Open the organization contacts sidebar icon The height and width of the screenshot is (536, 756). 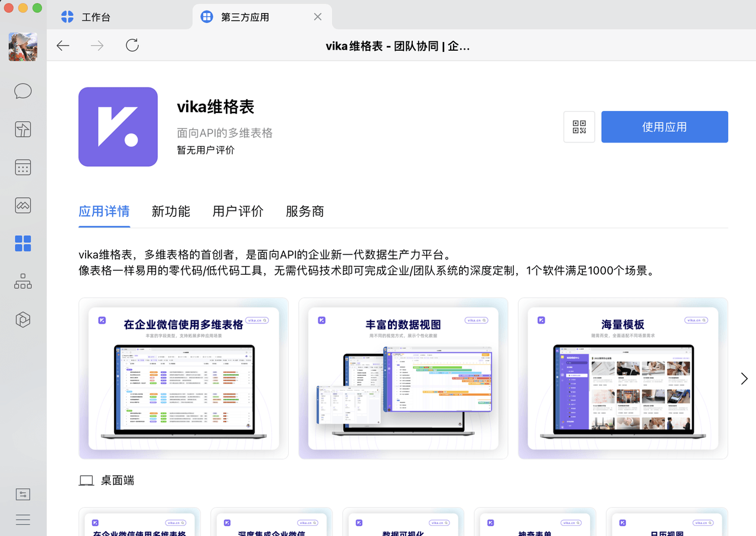click(x=23, y=281)
